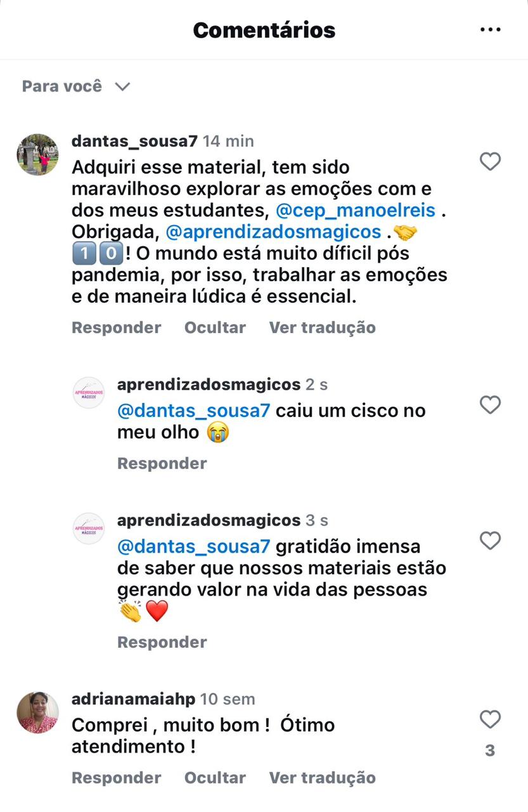
Task: Expand the 'Para você' sort dropdown
Action: point(75,86)
